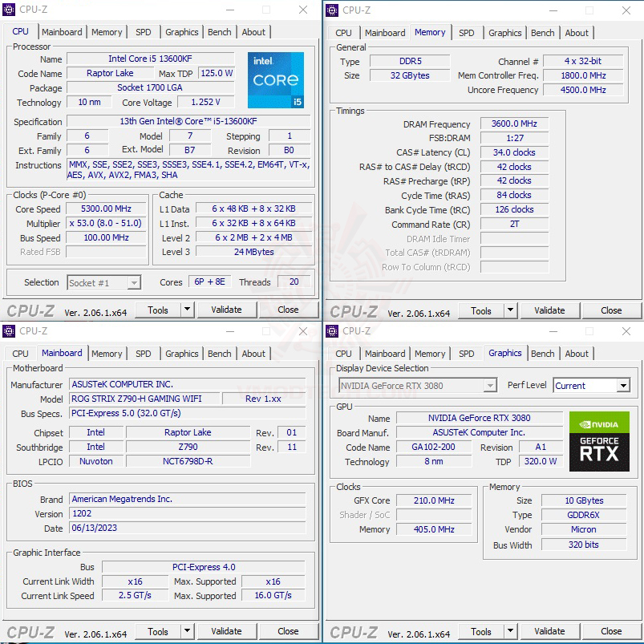Click Close button in Graphics tab window

tap(611, 631)
